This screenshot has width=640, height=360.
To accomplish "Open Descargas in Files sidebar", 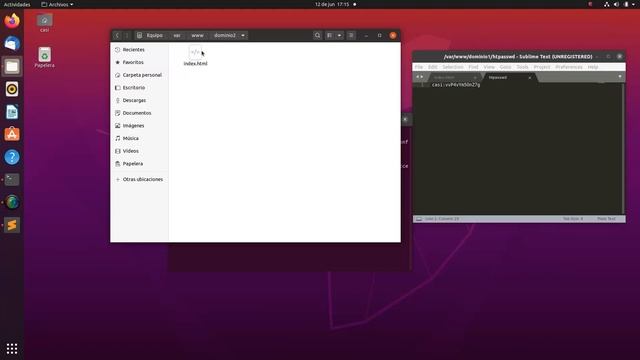I will 140,100.
